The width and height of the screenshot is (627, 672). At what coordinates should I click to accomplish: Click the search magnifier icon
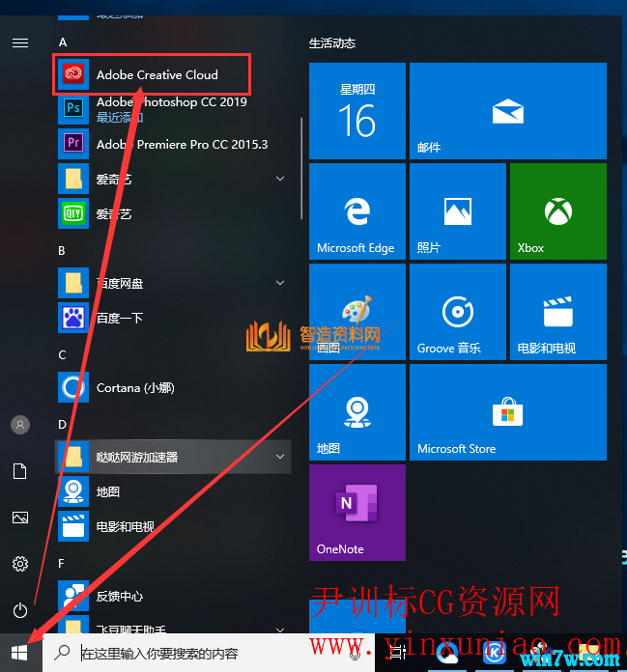(62, 653)
